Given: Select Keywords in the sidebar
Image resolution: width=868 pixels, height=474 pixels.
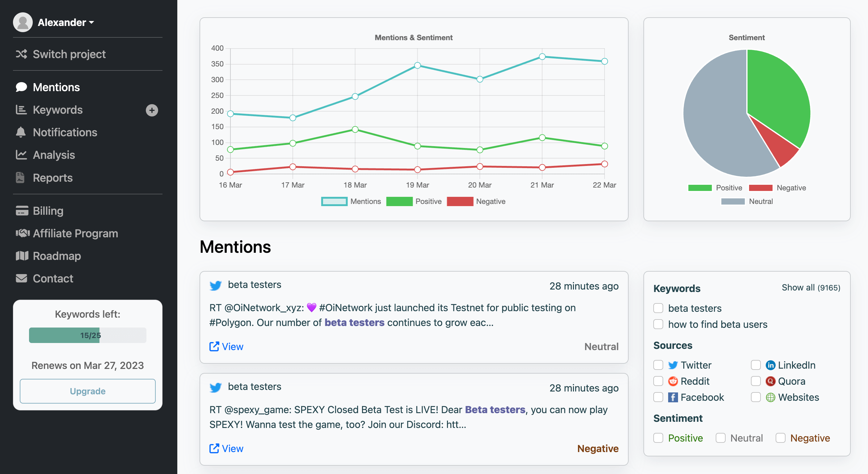Looking at the screenshot, I should [58, 110].
